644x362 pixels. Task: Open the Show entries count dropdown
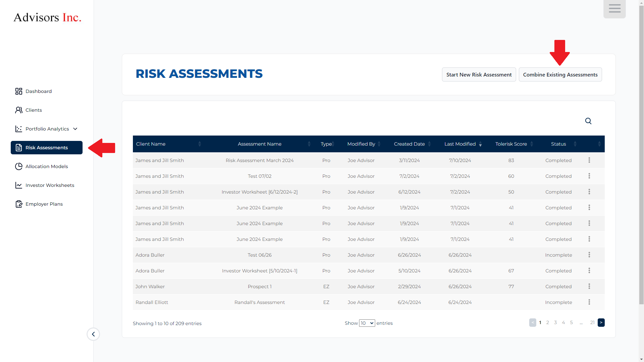(367, 323)
